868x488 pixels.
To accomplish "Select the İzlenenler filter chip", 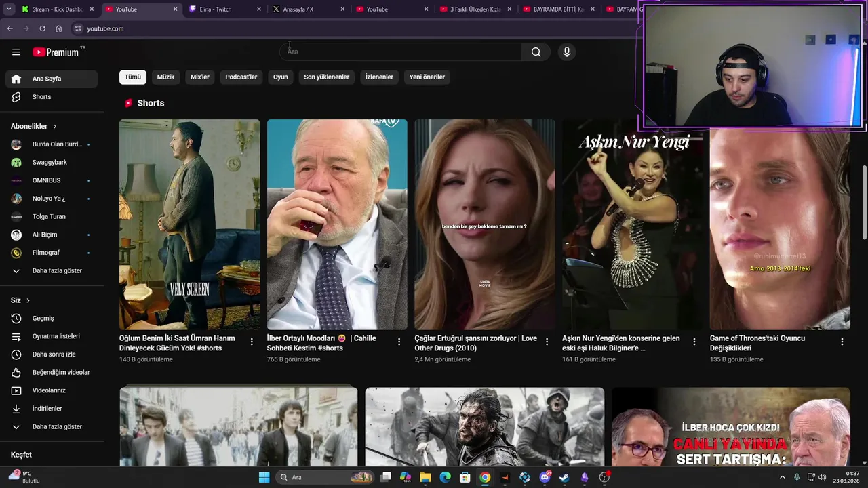I will [x=379, y=77].
